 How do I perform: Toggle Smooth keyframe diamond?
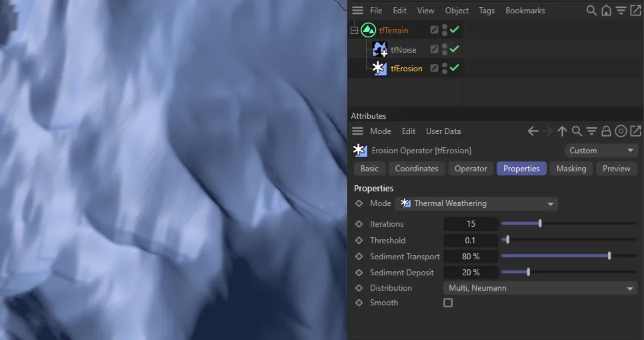click(x=359, y=303)
